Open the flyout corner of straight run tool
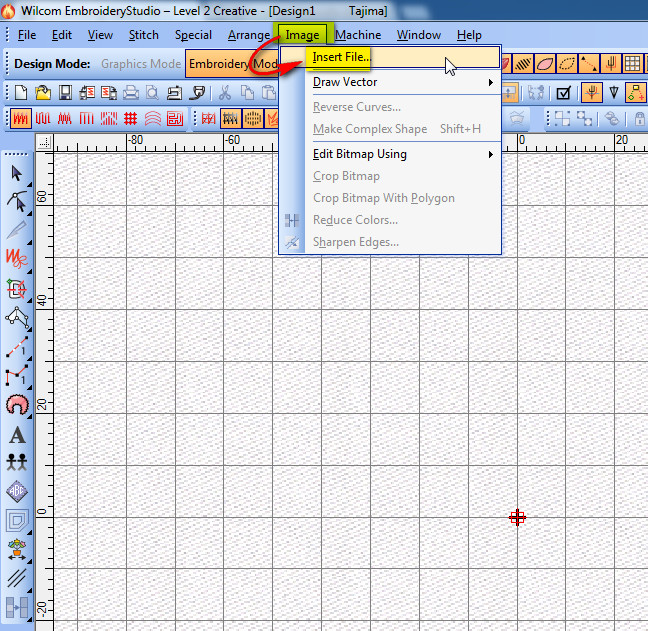This screenshot has height=631, width=648. 29,359
